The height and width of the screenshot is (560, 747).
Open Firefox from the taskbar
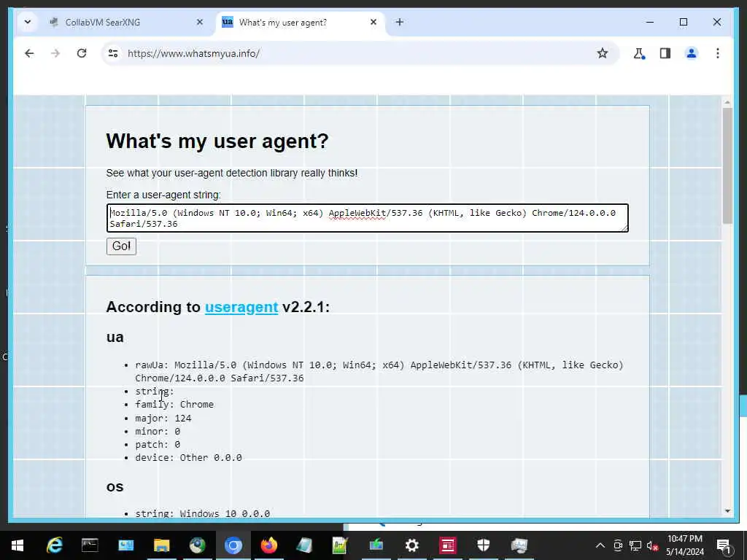click(x=268, y=545)
